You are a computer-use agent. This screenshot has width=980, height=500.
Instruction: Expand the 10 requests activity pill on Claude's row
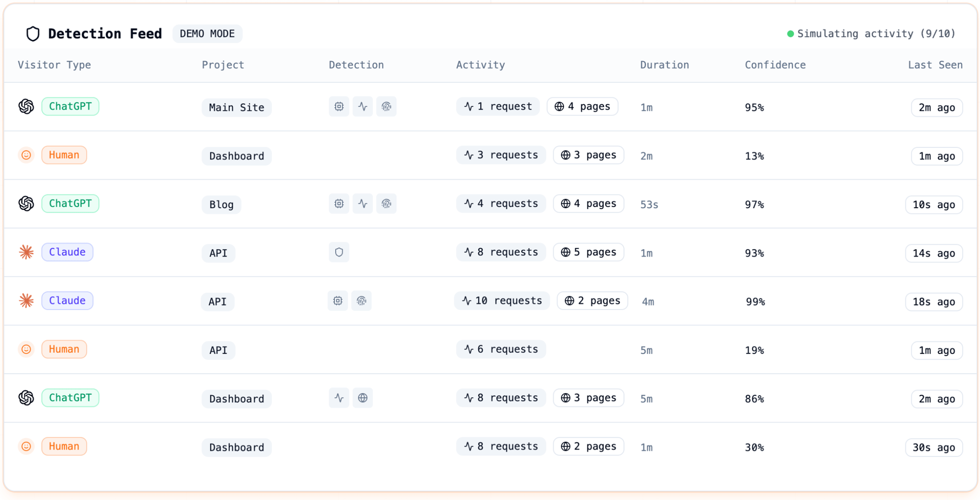[x=502, y=301]
